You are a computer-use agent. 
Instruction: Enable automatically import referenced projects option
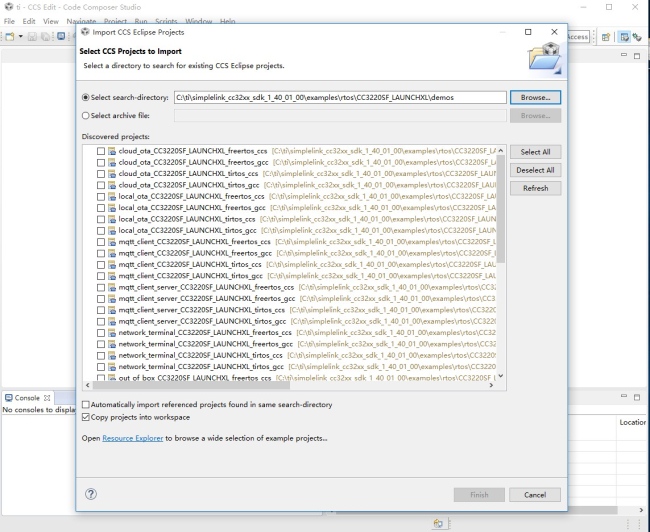click(86, 405)
